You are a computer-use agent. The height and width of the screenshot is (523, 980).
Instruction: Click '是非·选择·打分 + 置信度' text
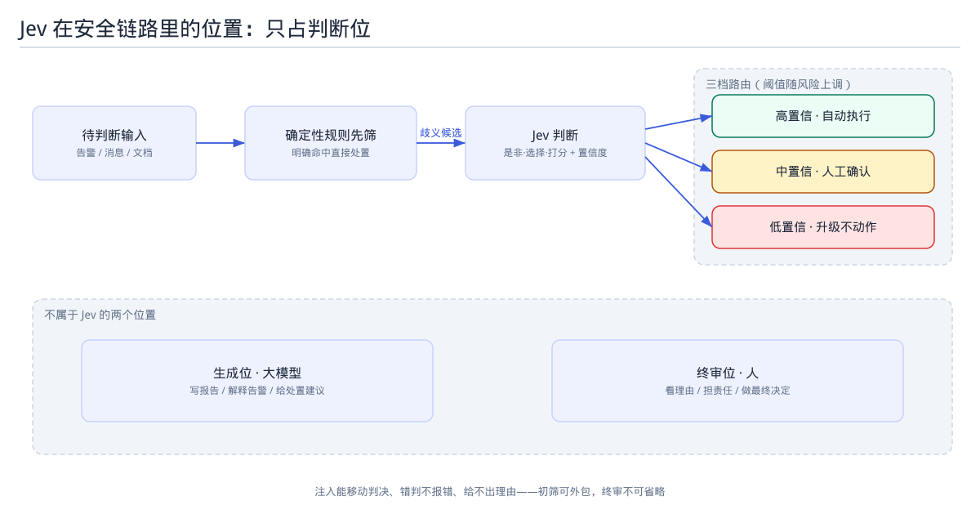[555, 153]
